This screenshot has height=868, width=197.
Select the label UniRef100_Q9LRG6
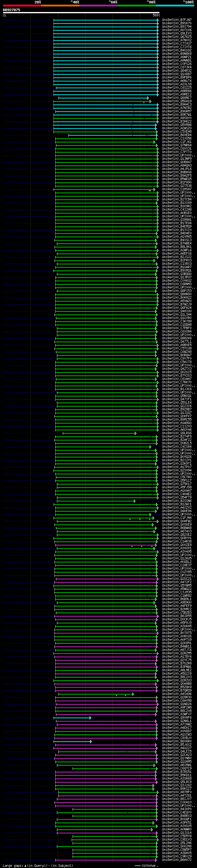tap(176, 433)
